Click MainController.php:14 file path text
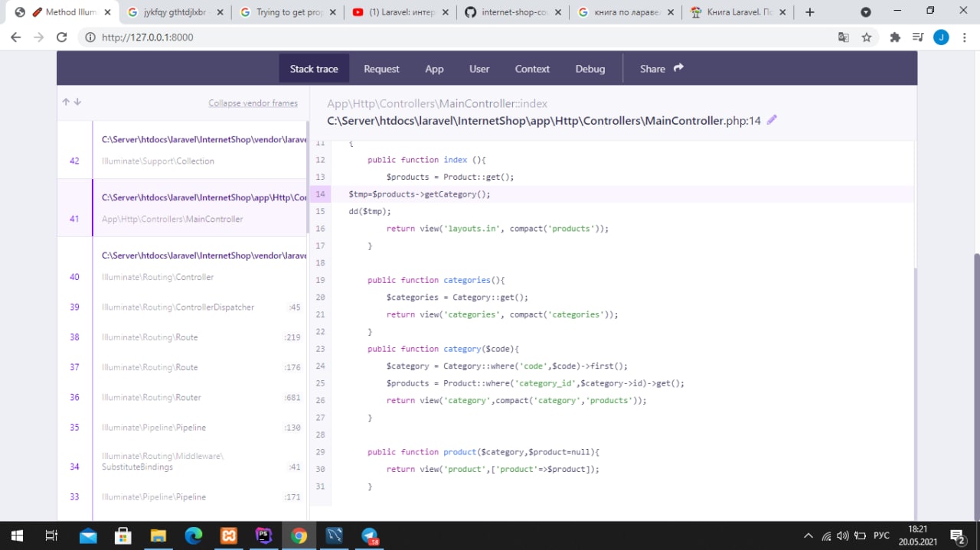 544,121
